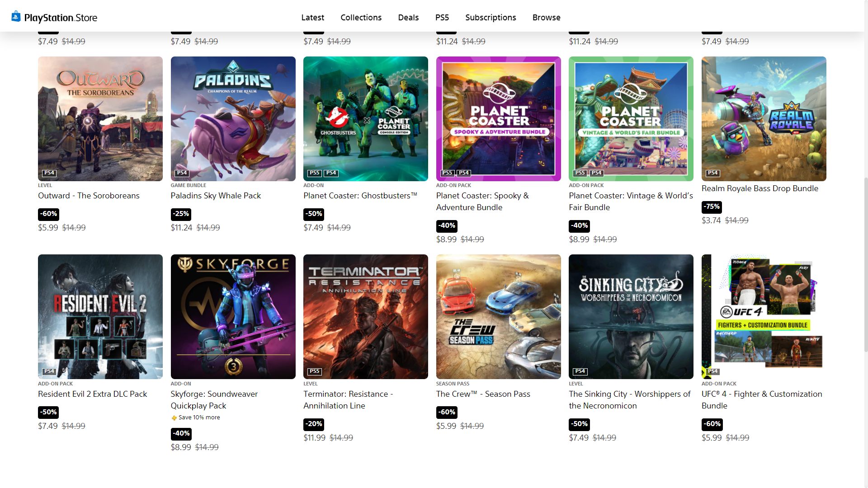Go to the Deals section
868x488 pixels.
[x=408, y=18]
